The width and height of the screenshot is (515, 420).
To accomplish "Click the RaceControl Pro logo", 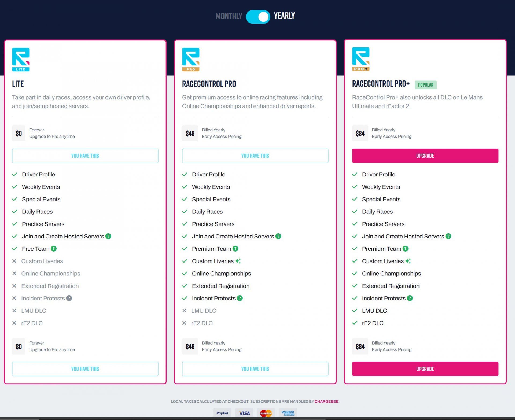I will click(x=191, y=60).
